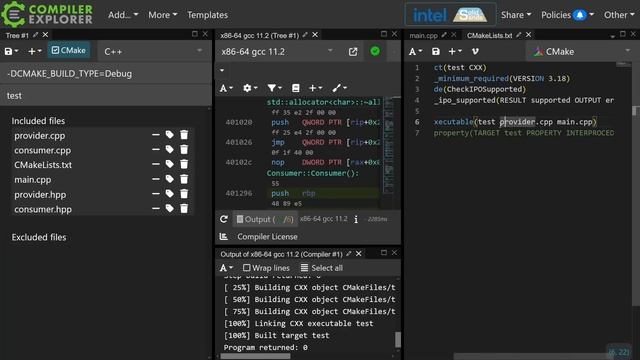Click line 6 in the CMake editor

coord(515,122)
